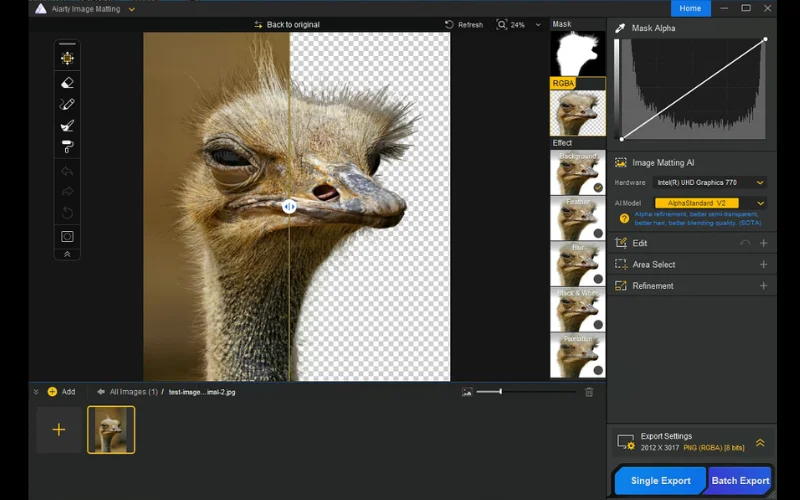The height and width of the screenshot is (500, 800).
Task: Adjust the thumbnail size slider
Action: [500, 392]
